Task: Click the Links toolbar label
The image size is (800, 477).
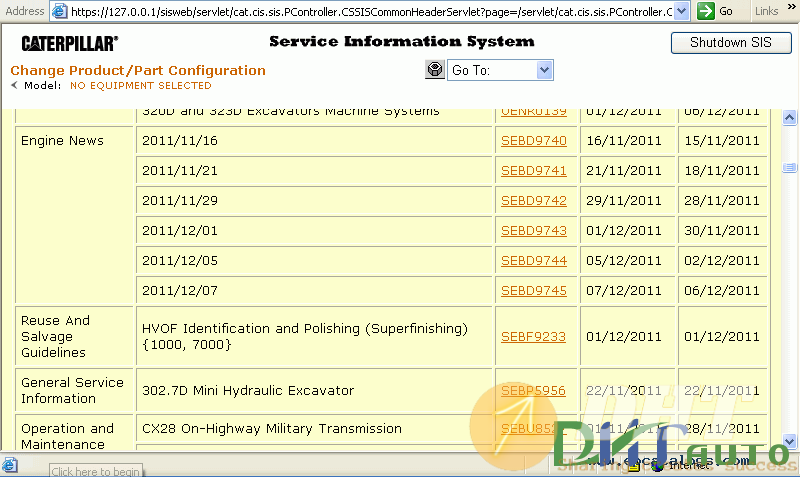Action: (x=766, y=11)
